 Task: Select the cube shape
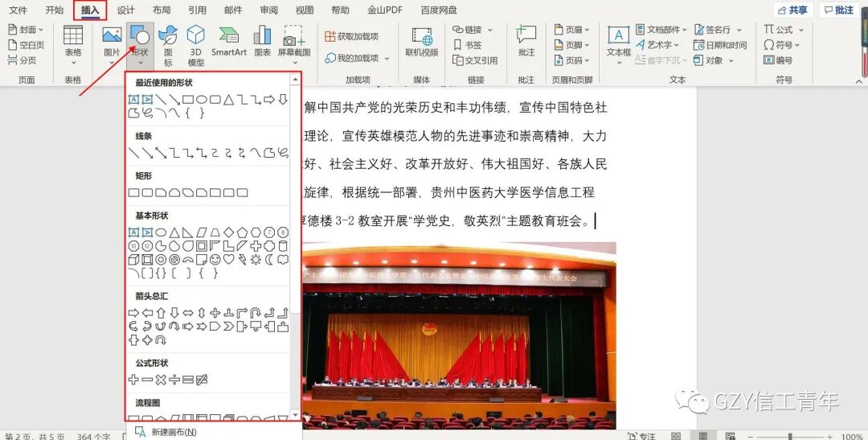[133, 259]
